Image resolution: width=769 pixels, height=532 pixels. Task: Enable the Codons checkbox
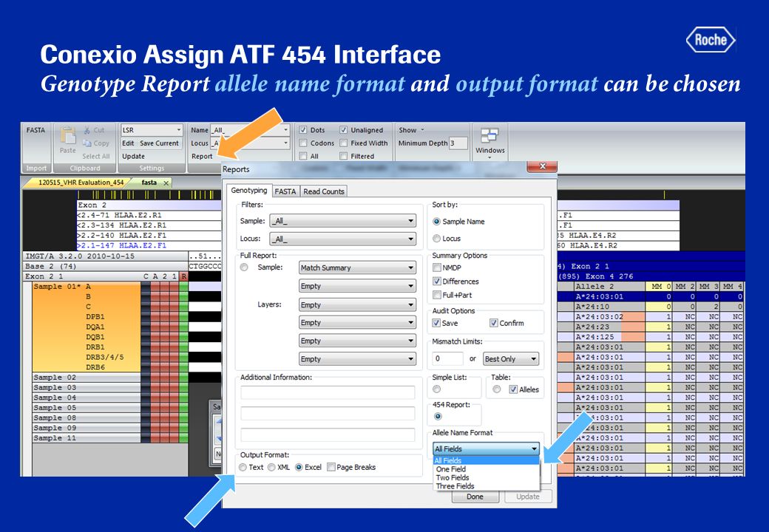(x=303, y=143)
